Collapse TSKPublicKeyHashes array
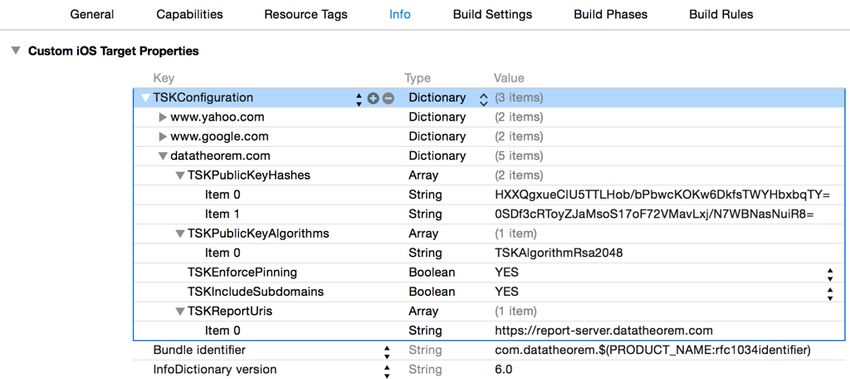 180,176
